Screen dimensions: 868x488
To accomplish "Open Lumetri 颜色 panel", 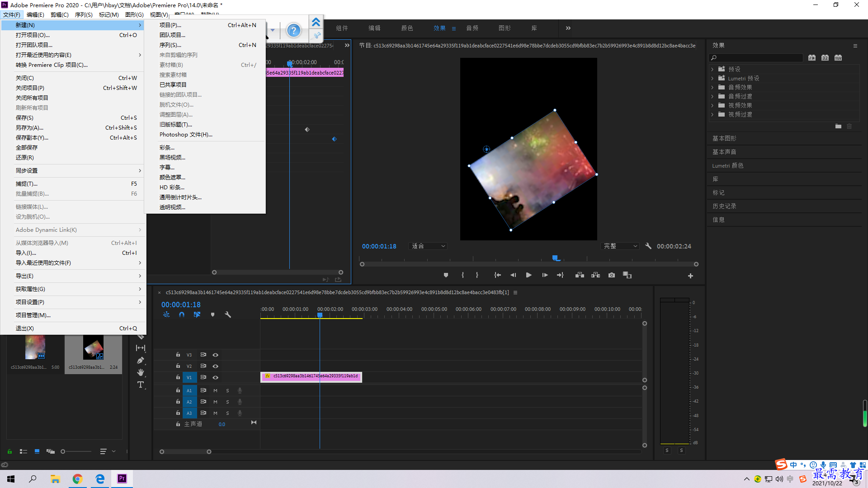I will click(727, 165).
